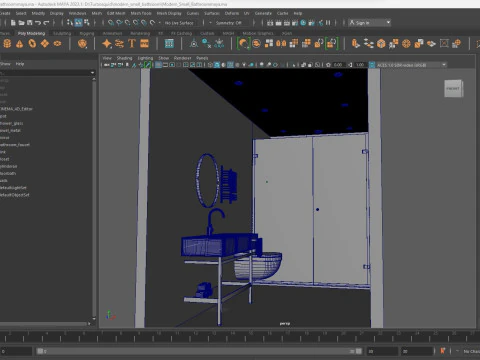The image size is (480, 360).
Task: Switch to the Poly Modeling shelf tab
Action: click(31, 33)
